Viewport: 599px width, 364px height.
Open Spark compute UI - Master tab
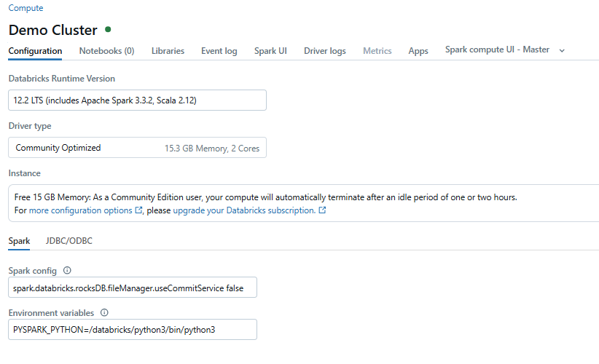497,50
